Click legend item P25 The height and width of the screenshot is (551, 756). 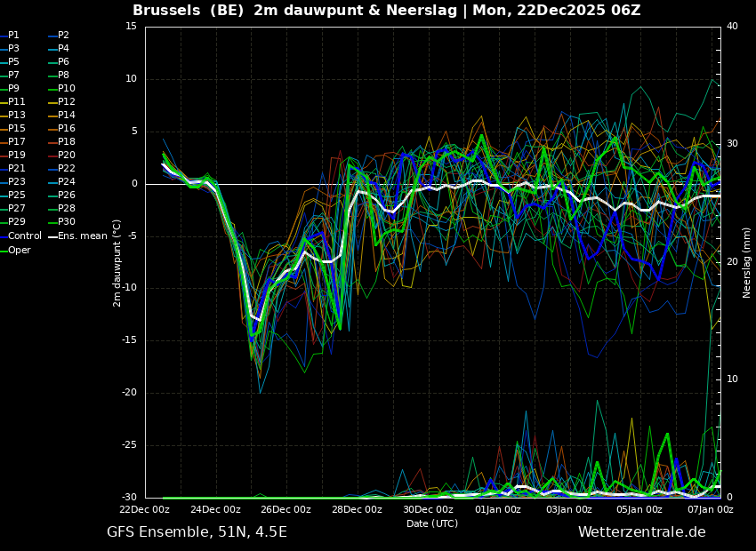12,195
